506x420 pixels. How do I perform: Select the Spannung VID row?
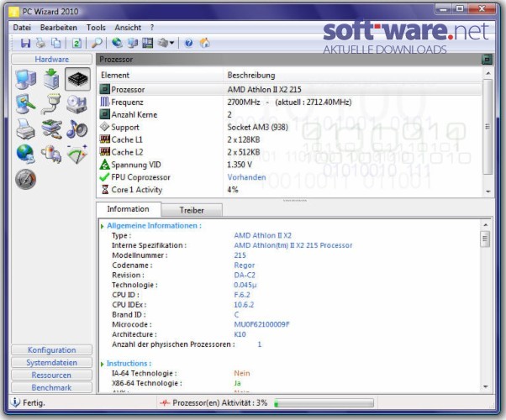pyautogui.click(x=289, y=165)
